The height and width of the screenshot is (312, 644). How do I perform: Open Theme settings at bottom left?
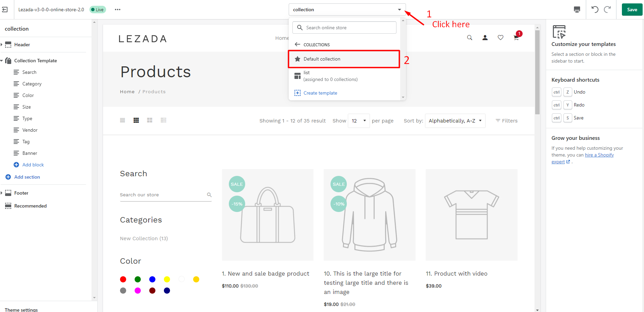21,309
